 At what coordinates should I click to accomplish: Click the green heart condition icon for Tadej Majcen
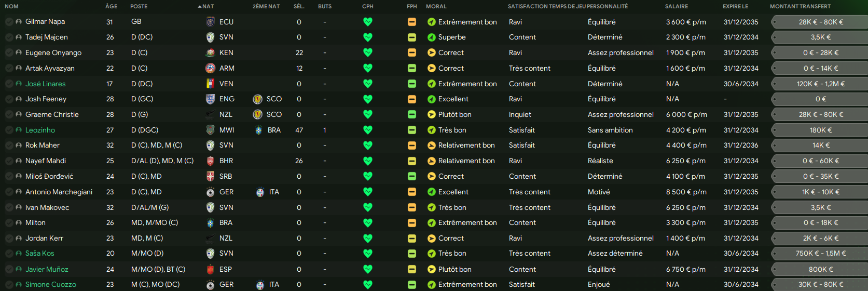click(368, 37)
